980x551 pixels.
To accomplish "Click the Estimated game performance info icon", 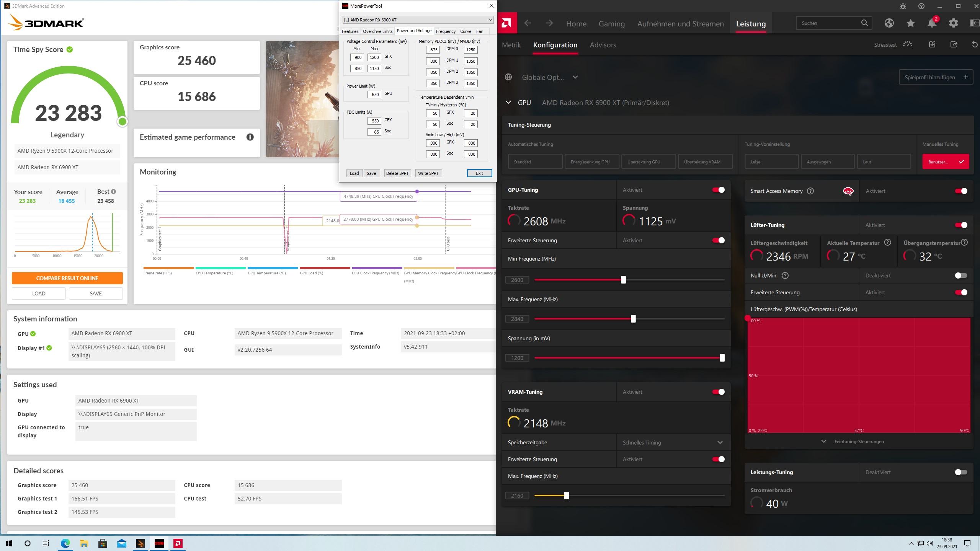I will [250, 137].
